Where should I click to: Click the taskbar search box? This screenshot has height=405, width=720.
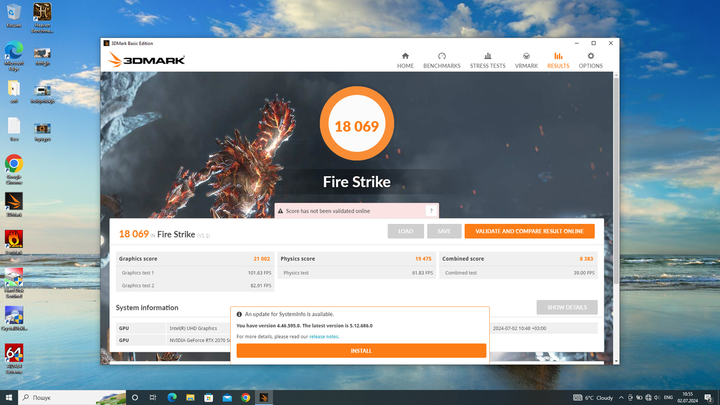click(72, 397)
